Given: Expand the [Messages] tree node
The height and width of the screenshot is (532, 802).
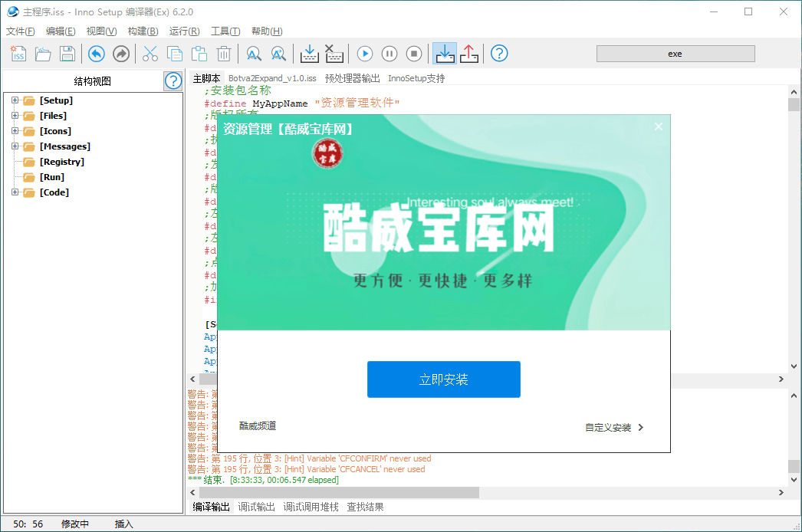Looking at the screenshot, I should pyautogui.click(x=15, y=146).
